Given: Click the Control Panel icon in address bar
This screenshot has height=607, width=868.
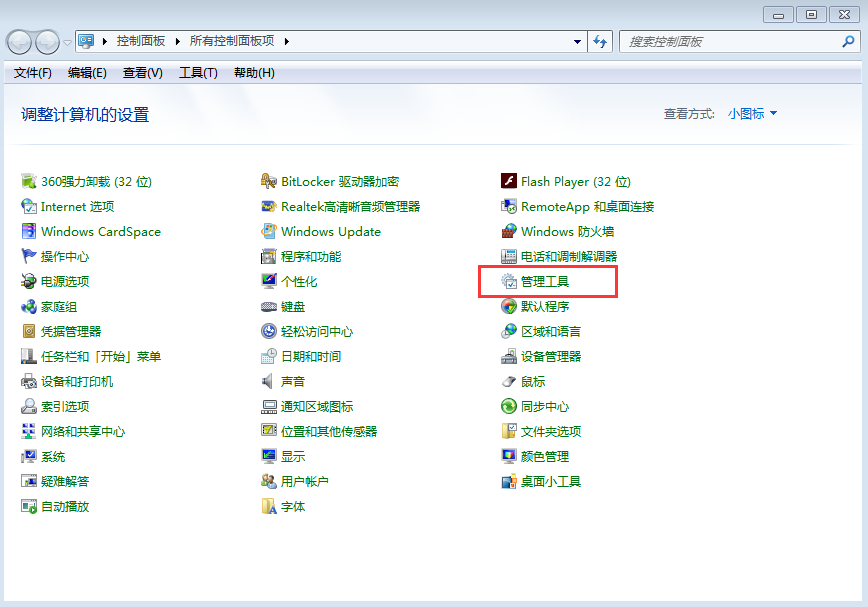Looking at the screenshot, I should point(86,41).
